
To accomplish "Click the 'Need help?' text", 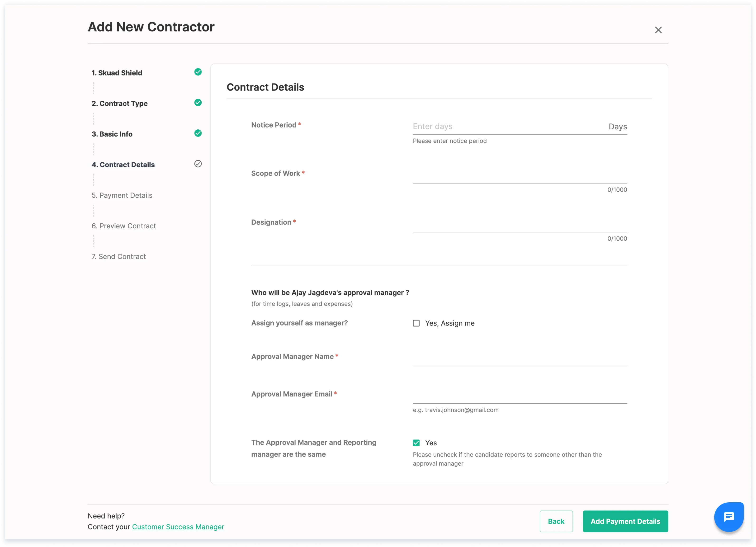I will [x=106, y=516].
